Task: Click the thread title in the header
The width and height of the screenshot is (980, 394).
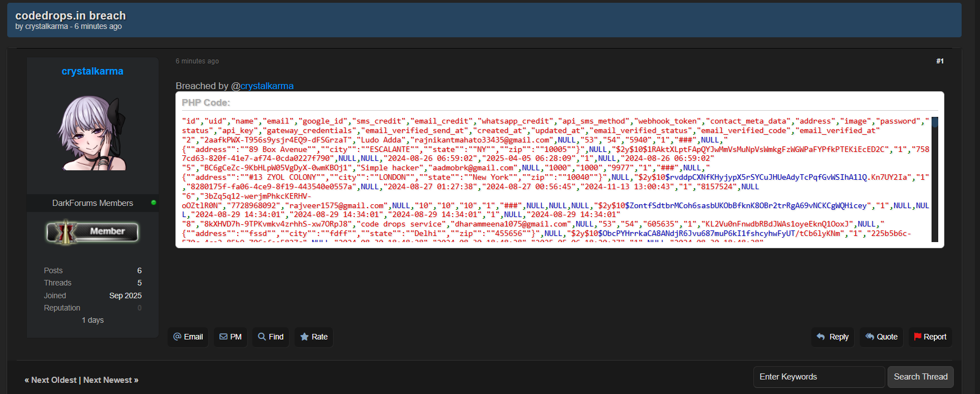Action: pos(71,16)
